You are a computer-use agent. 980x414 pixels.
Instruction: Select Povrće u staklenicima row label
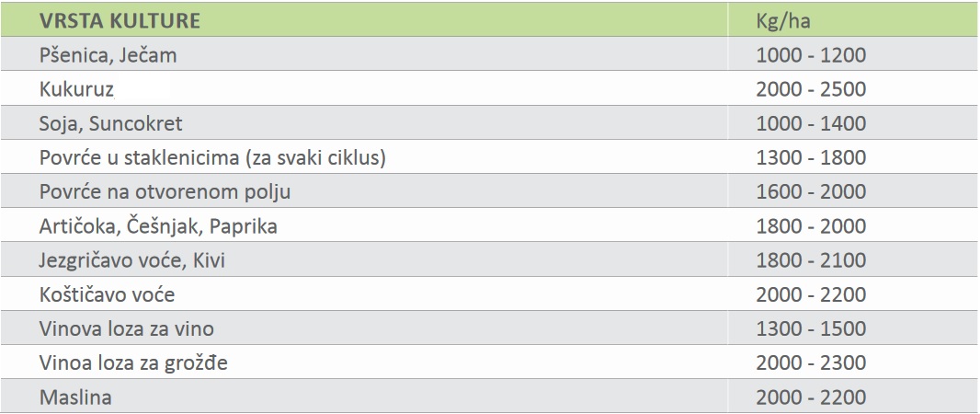coord(212,157)
